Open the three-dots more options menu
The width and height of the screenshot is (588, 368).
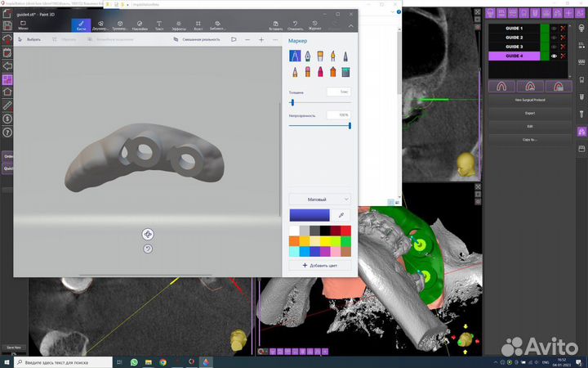point(274,39)
